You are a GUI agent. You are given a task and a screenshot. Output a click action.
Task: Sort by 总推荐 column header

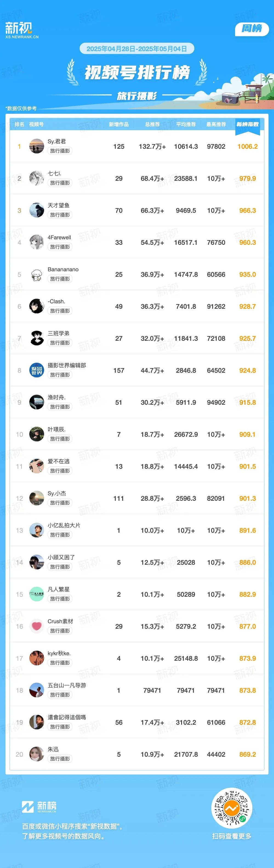[x=152, y=124]
